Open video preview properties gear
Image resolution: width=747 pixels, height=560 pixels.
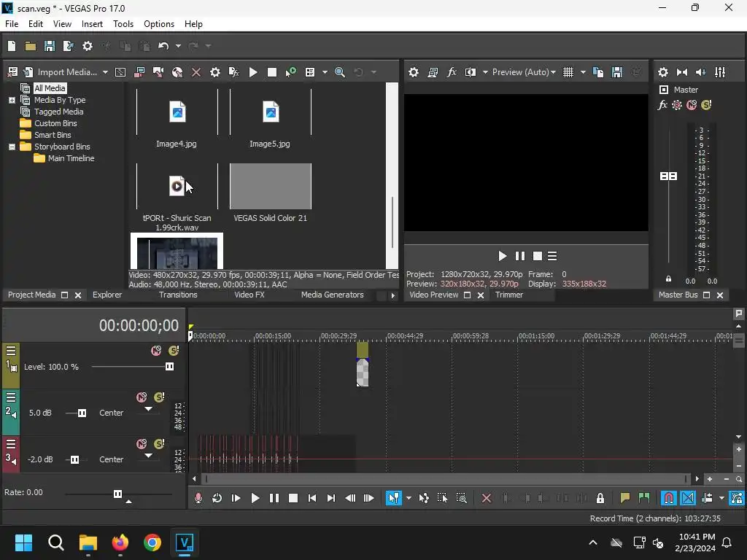click(x=414, y=72)
